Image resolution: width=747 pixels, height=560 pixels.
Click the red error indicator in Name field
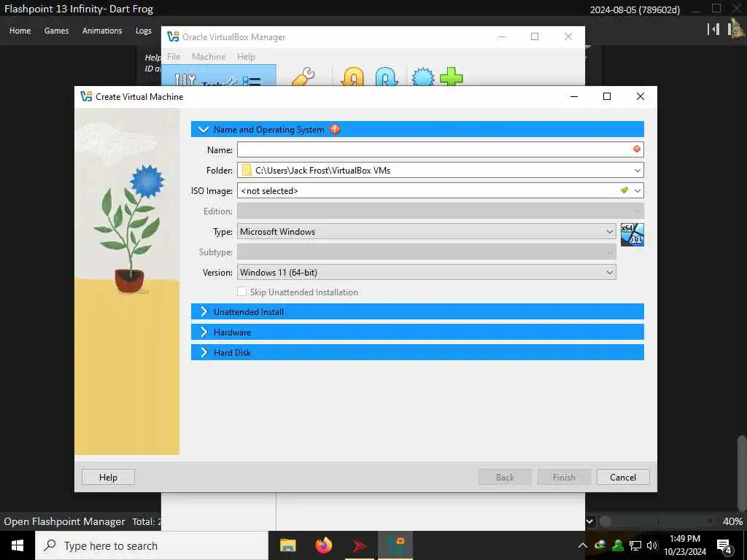click(x=636, y=149)
